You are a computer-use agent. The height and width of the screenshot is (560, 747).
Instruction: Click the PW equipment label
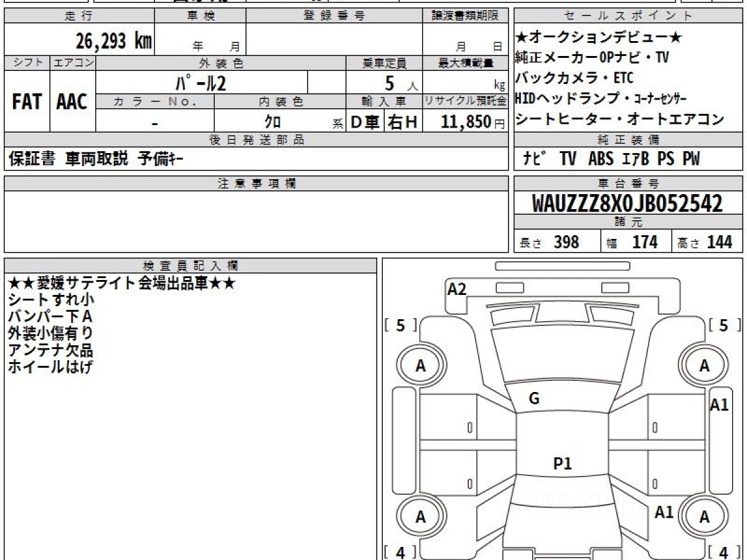(x=691, y=159)
